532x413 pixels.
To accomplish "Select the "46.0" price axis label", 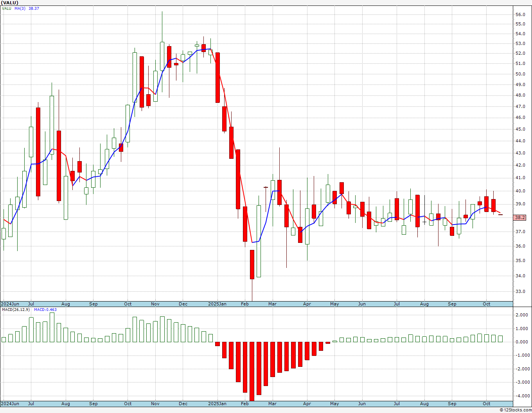I will click(x=520, y=117).
